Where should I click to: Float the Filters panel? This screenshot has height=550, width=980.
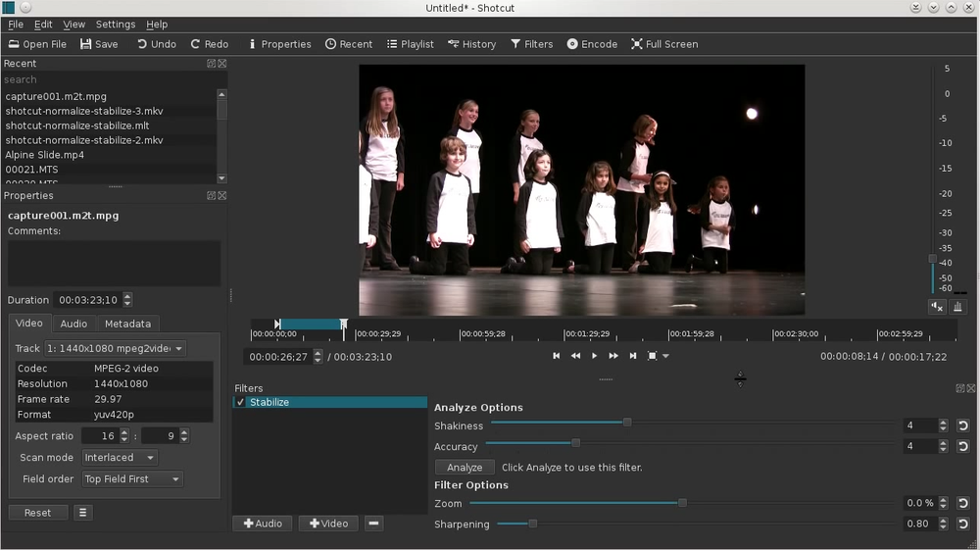[x=960, y=388]
